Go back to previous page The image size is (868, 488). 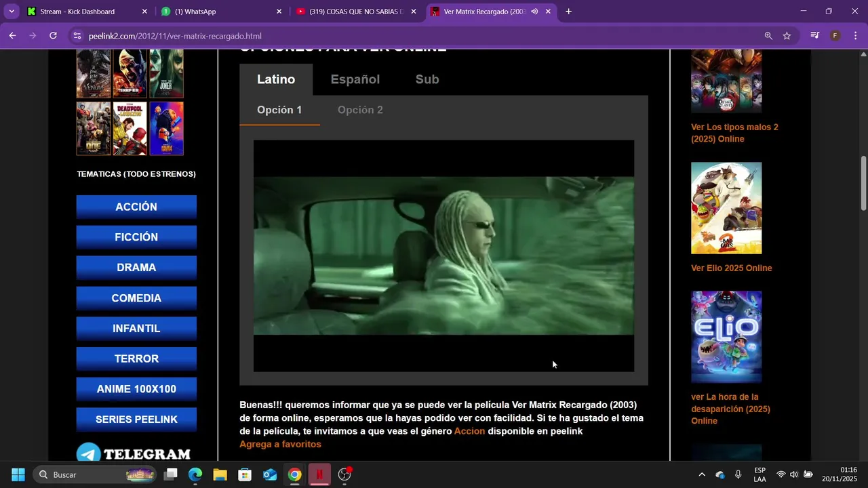[12, 36]
